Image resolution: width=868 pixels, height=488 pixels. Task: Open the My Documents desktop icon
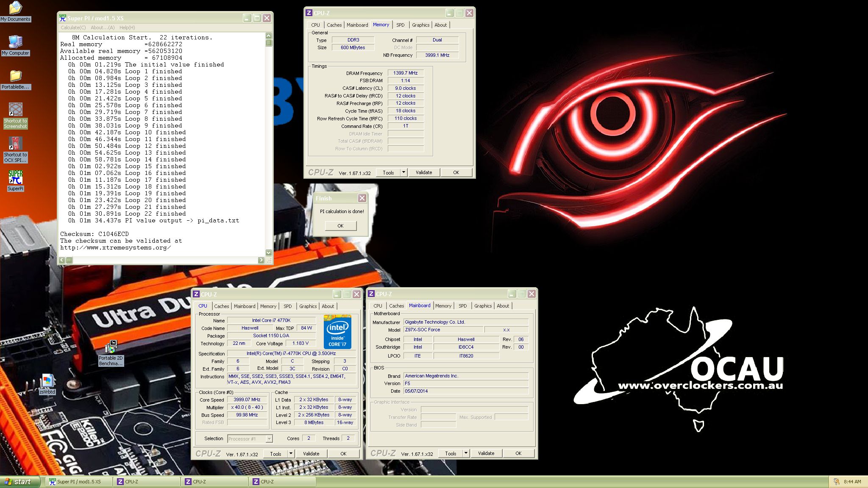pos(15,8)
